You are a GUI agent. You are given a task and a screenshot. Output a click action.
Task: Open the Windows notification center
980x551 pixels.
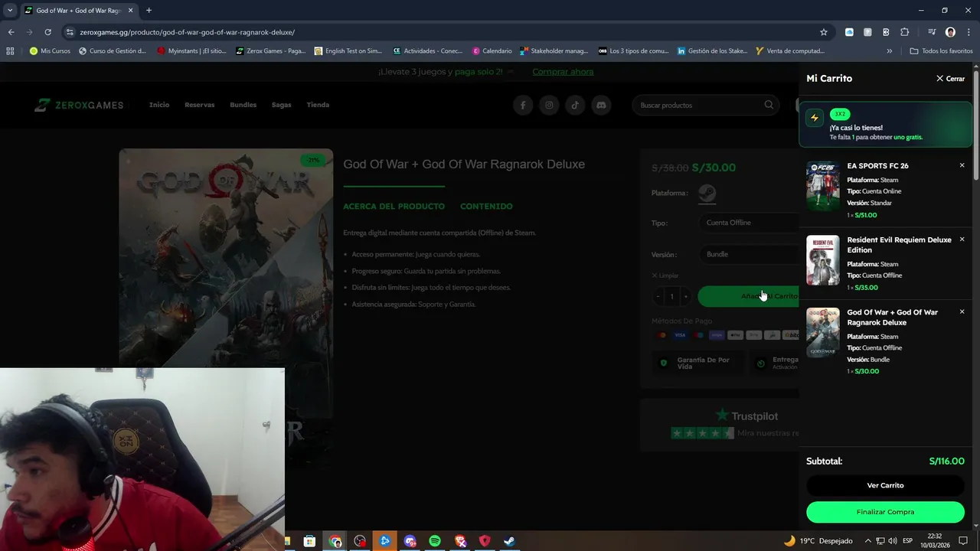964,541
